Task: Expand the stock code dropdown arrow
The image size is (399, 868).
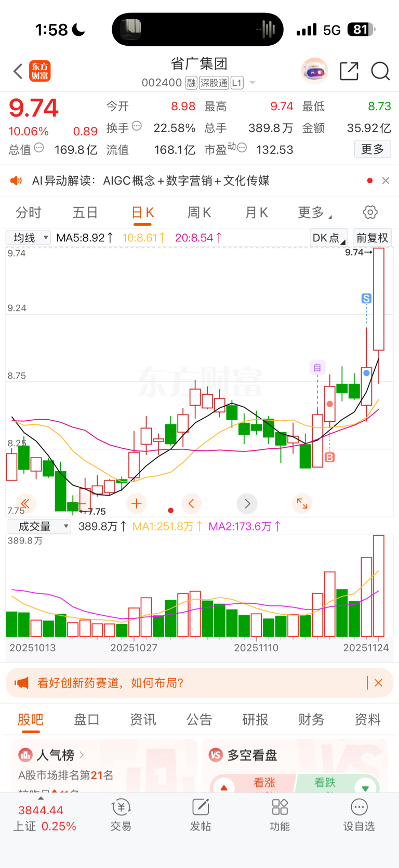Action: click(252, 83)
